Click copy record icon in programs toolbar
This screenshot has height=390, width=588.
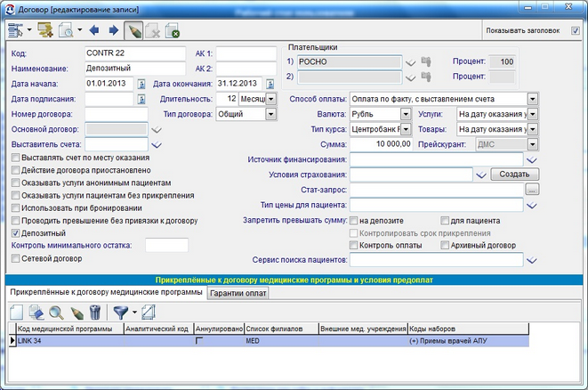(36, 313)
